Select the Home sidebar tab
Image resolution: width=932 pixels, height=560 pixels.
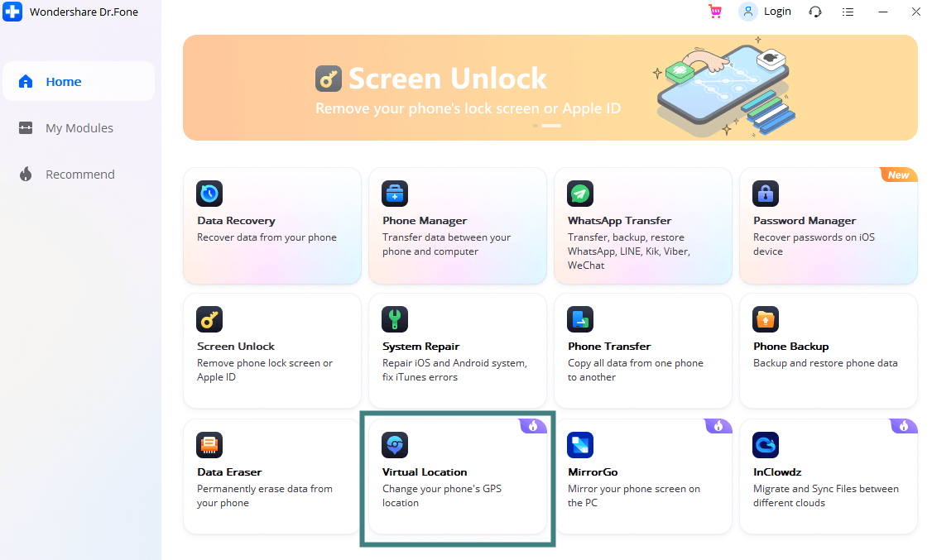coord(79,81)
